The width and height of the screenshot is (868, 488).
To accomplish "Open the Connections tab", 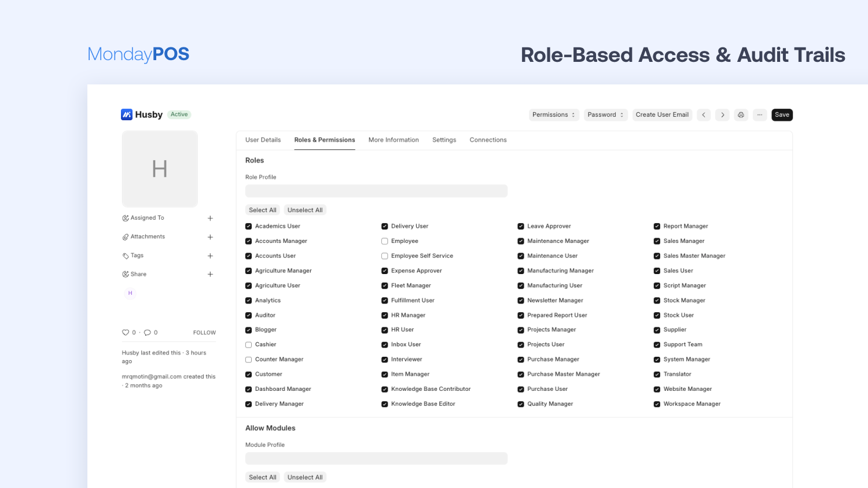I will 488,140.
